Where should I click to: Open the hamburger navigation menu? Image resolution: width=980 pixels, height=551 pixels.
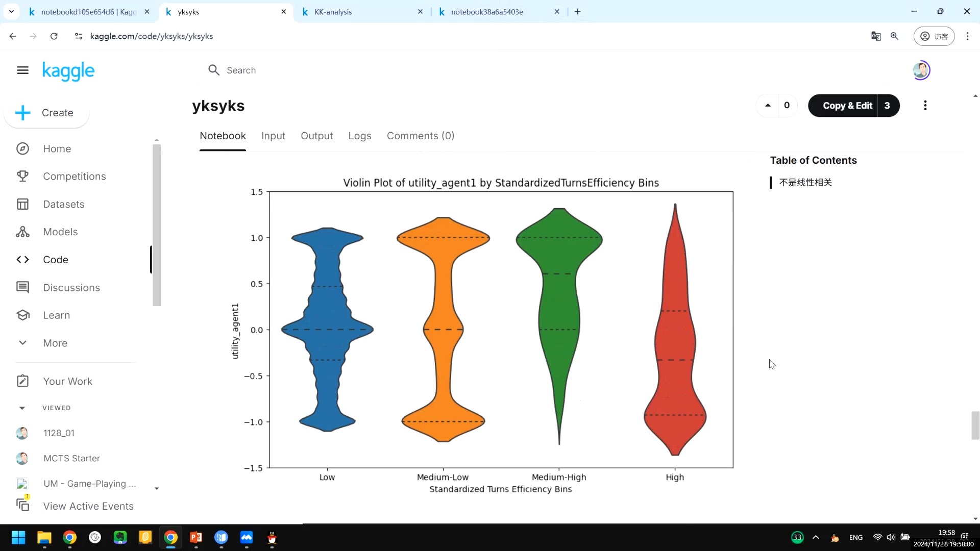pyautogui.click(x=22, y=70)
